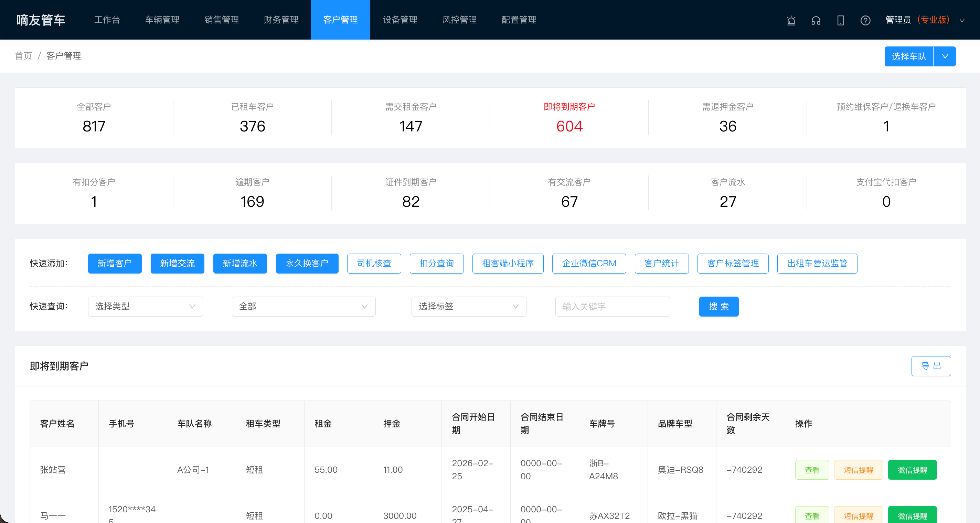Expand the 管理员 account dropdown arrow

[x=962, y=20]
